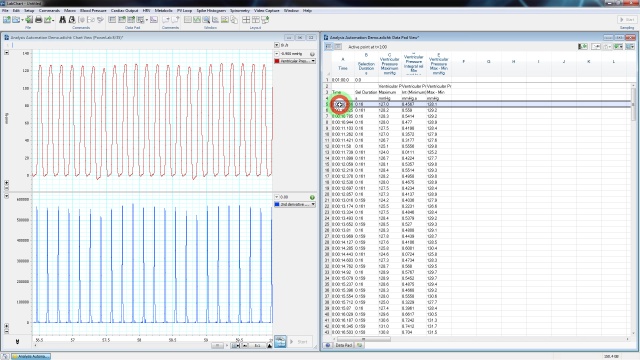The height and width of the screenshot is (360, 640).
Task: Click the first view icon in Data Pad toolbar
Action: tap(329, 47)
